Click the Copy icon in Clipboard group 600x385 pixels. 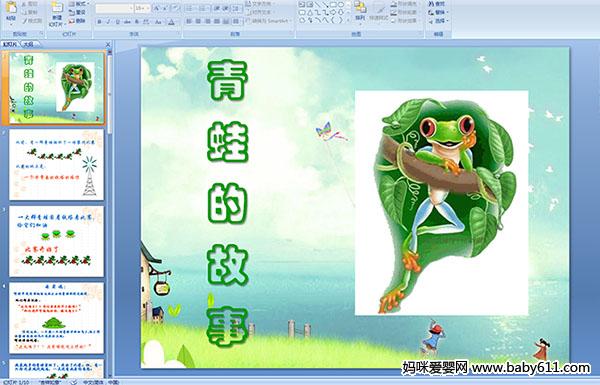click(24, 12)
